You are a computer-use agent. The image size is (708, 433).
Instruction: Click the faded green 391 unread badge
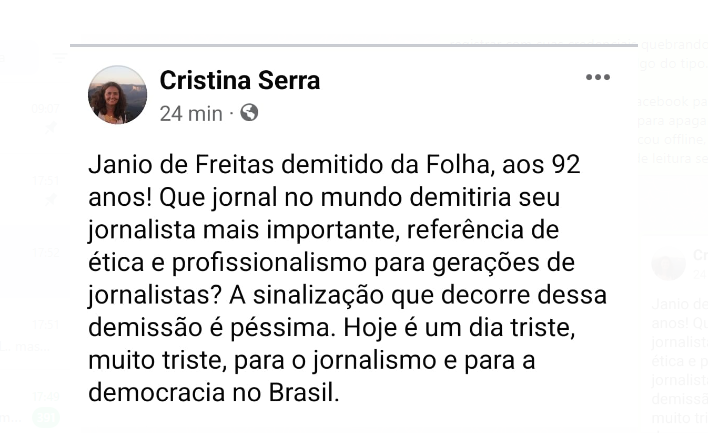pyautogui.click(x=46, y=417)
